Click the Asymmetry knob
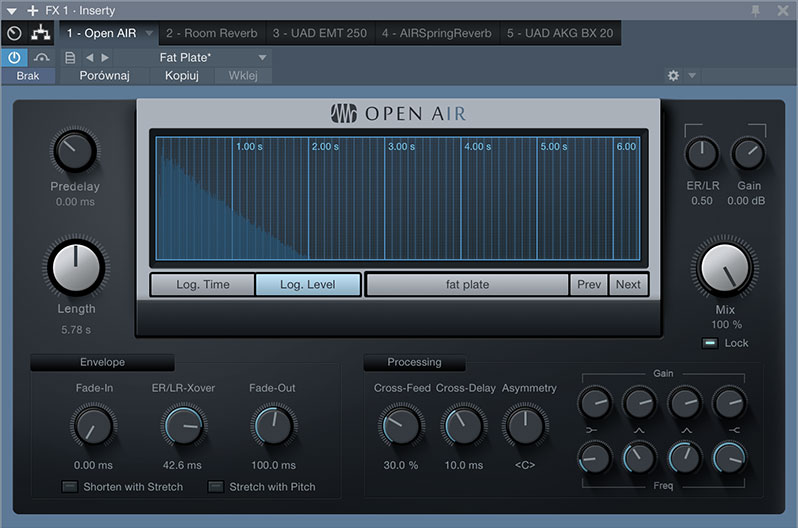The image size is (798, 528). tap(525, 426)
